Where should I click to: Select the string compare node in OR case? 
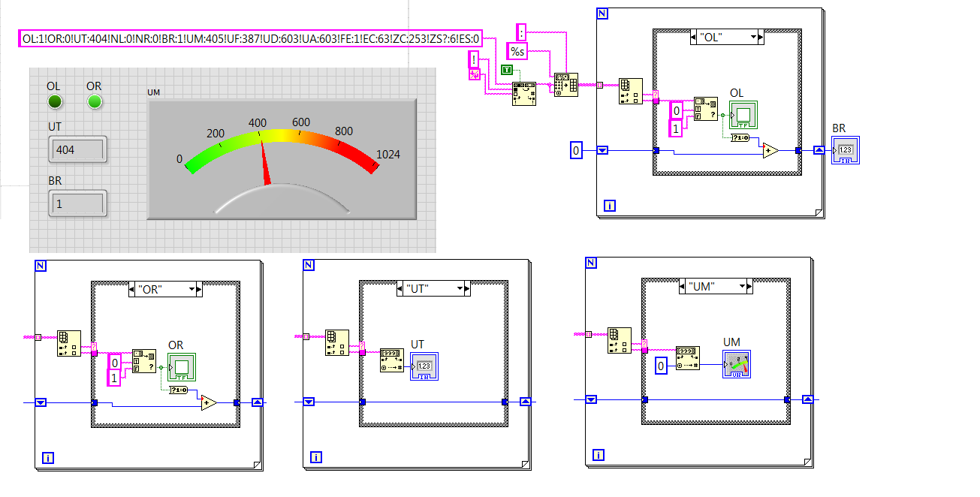point(143,361)
